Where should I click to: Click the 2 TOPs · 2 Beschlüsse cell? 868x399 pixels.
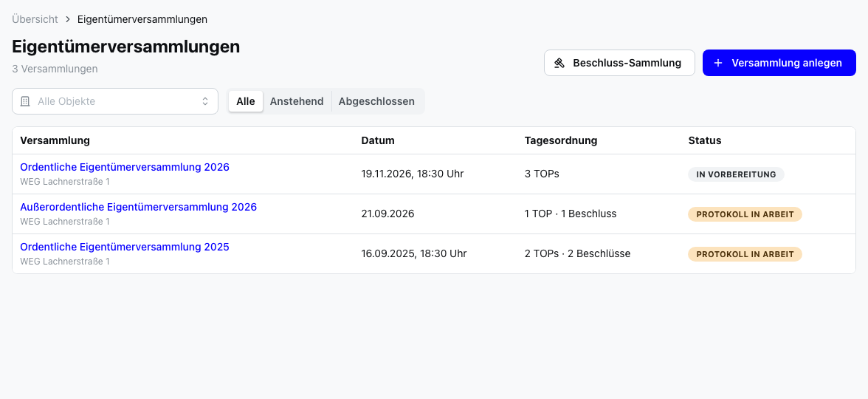[x=577, y=254]
